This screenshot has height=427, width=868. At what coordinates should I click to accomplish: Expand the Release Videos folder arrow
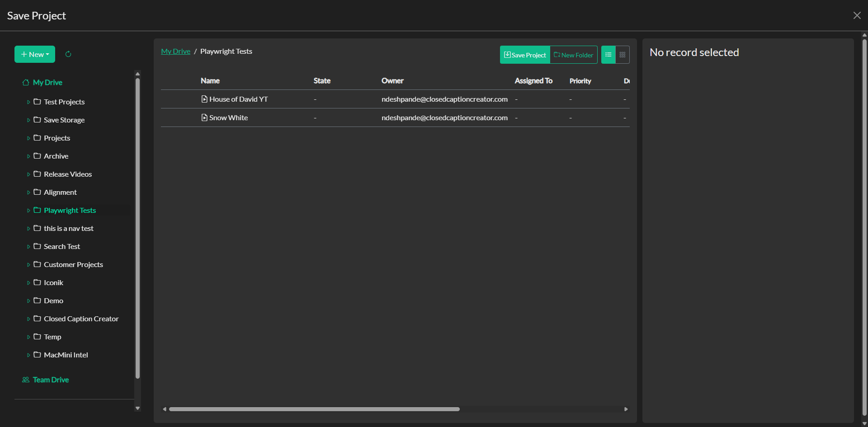click(x=28, y=174)
